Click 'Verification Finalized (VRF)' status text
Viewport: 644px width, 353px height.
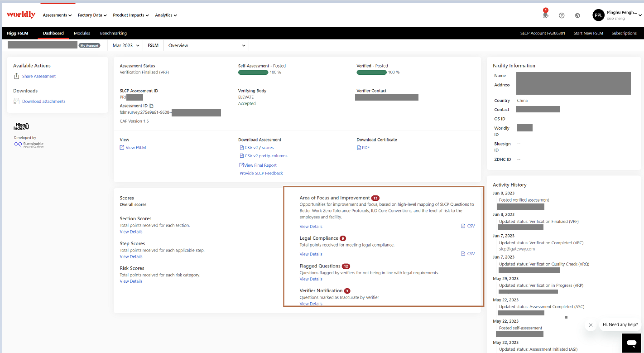point(144,72)
